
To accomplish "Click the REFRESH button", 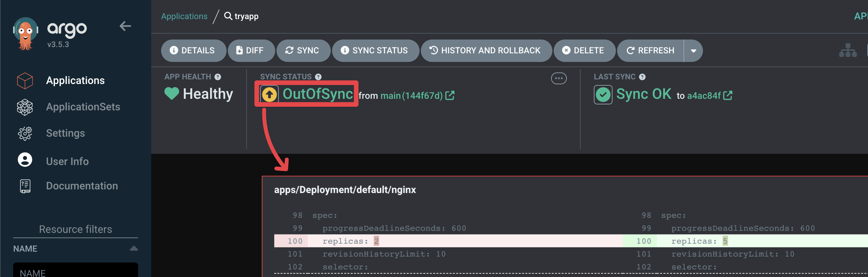I will (x=650, y=51).
